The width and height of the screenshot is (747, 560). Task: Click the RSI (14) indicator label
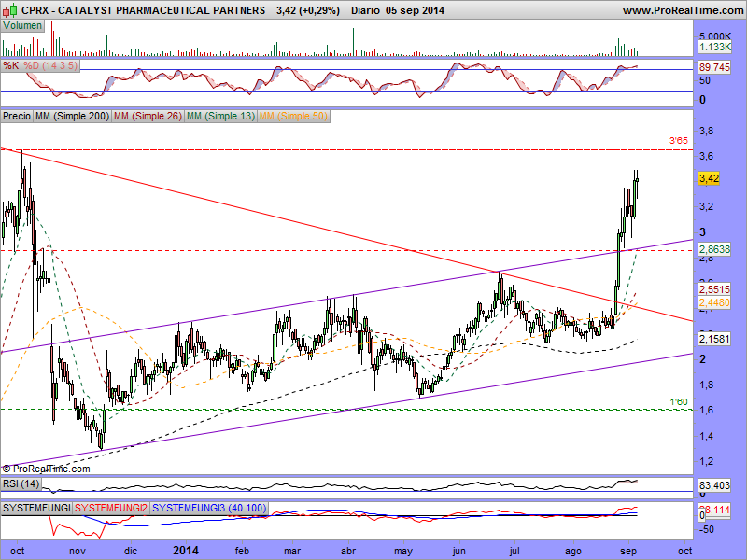(21, 484)
